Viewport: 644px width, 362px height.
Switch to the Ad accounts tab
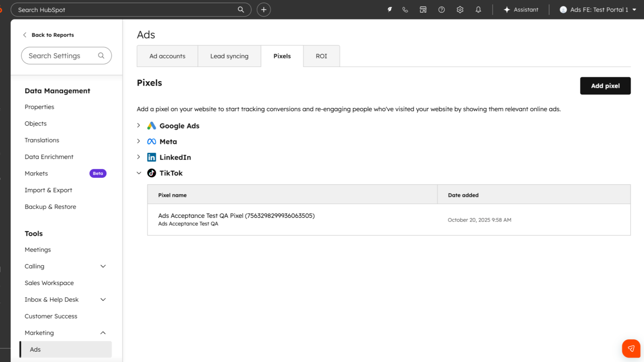point(167,56)
